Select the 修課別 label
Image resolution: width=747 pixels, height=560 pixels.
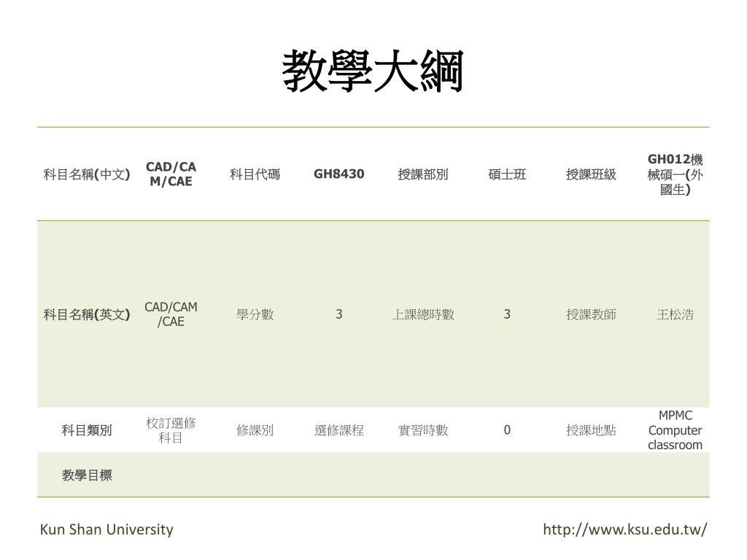coord(255,430)
